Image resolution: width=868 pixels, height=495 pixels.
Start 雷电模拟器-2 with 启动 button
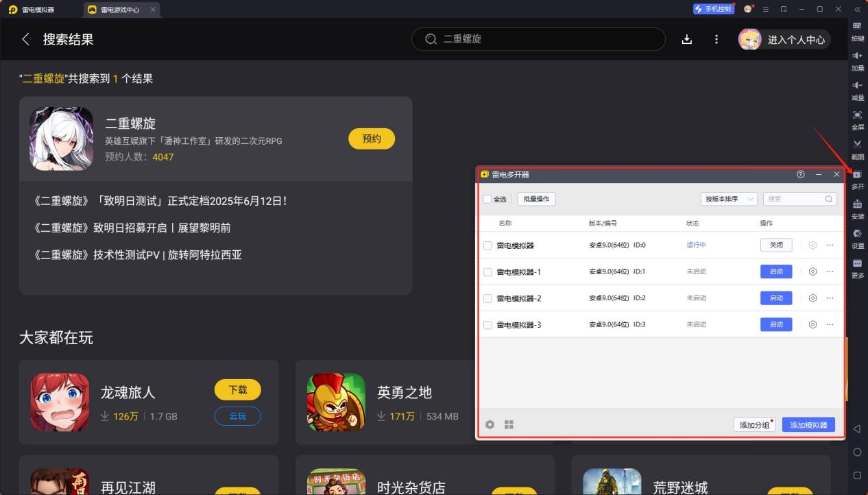click(776, 298)
